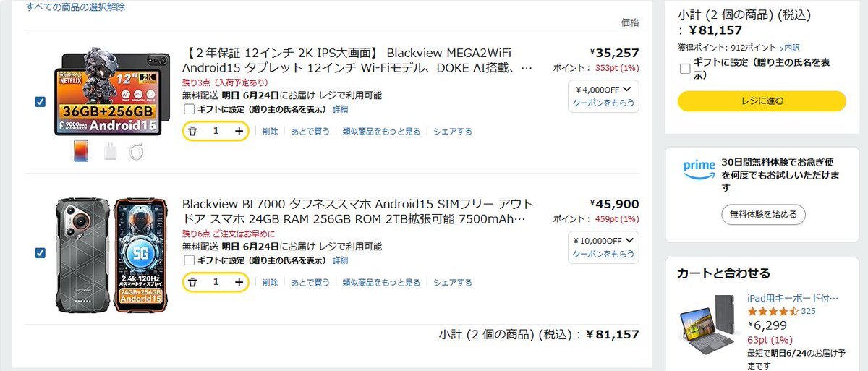Click trash icon for Blackview BL7000 phone
The width and height of the screenshot is (868, 371).
point(193,282)
